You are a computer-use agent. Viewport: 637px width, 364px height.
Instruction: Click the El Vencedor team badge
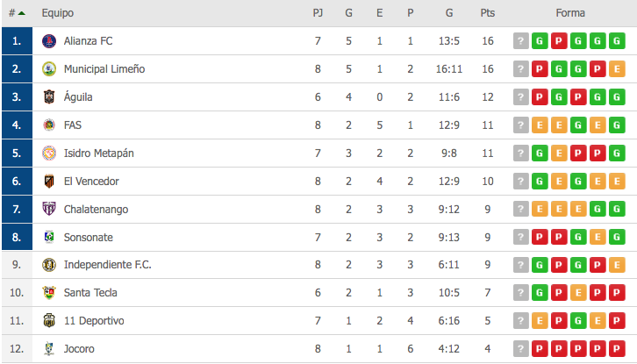49,182
